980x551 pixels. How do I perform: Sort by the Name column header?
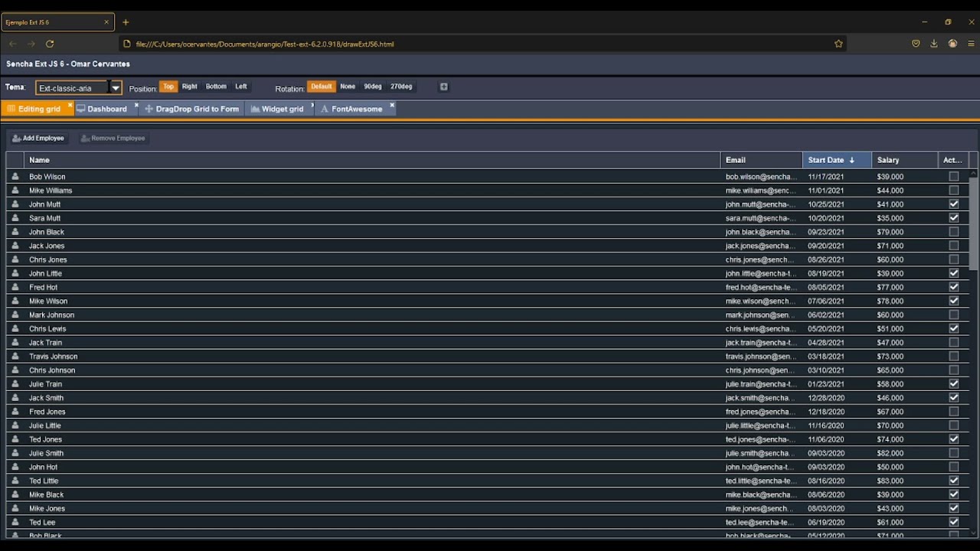(x=372, y=160)
